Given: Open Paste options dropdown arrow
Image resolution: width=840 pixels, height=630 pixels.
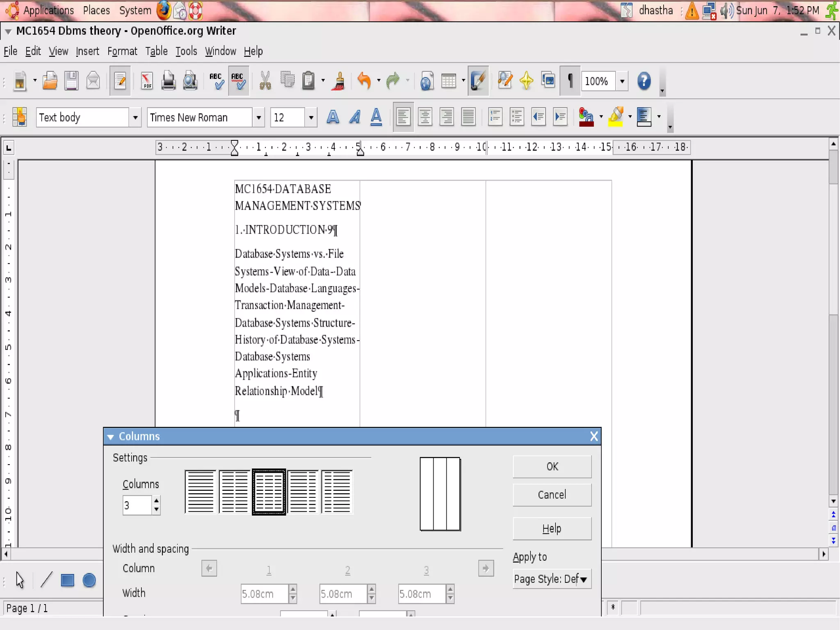Looking at the screenshot, I should [x=323, y=80].
